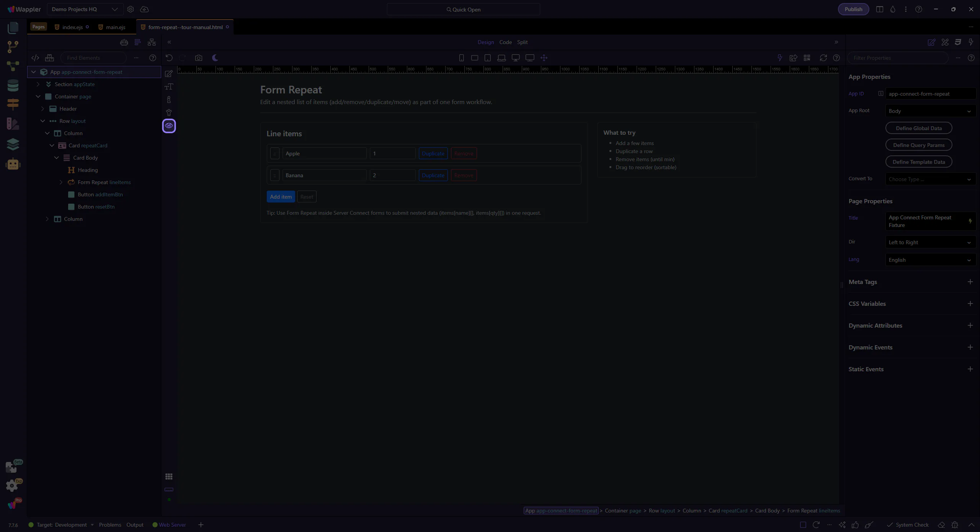This screenshot has height=532, width=980.
Task: Take a screenshot with the camera icon
Action: coord(198,58)
